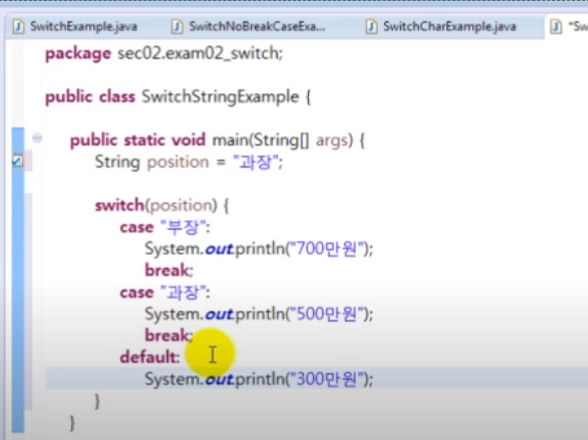The height and width of the screenshot is (440, 588).
Task: Select the SwitchCharExample.java tab
Action: 441,27
